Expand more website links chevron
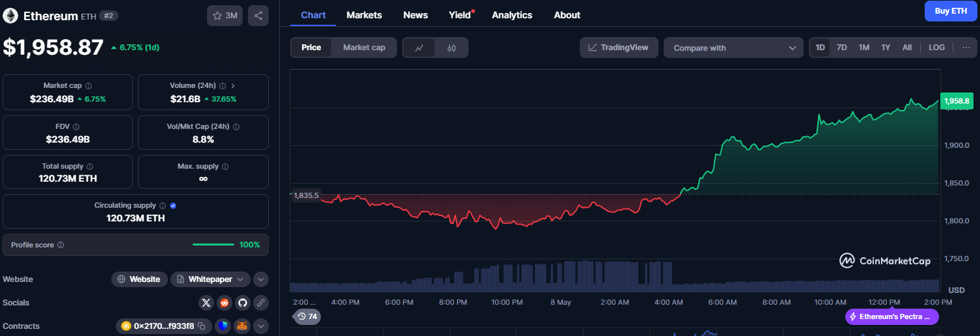Image resolution: width=980 pixels, height=336 pixels. (261, 279)
